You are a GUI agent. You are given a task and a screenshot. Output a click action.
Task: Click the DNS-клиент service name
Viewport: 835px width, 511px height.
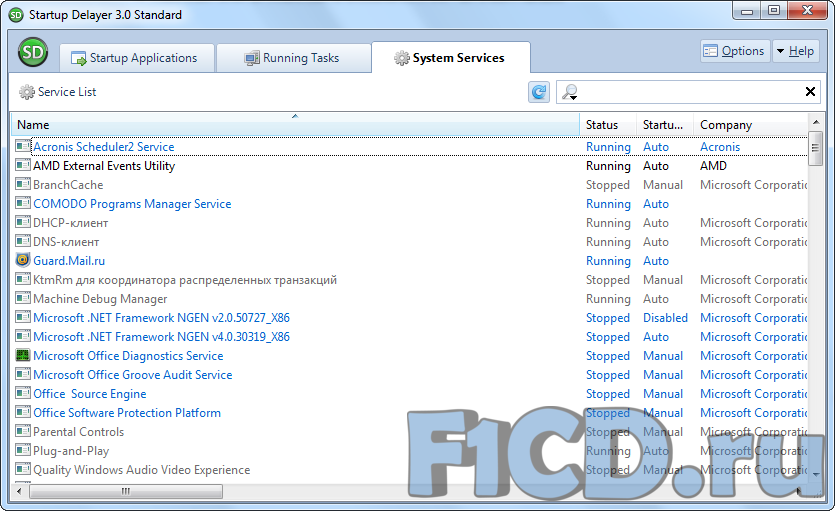tap(66, 242)
